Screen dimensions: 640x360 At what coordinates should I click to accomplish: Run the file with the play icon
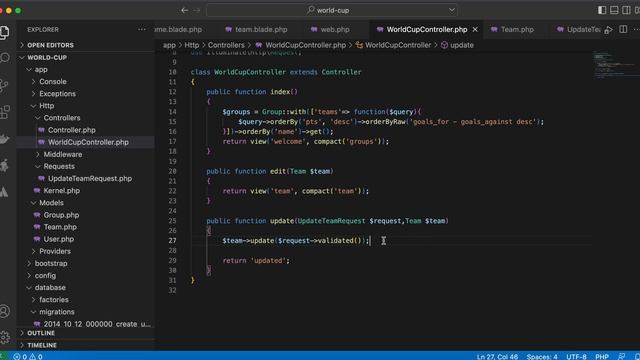pyautogui.click(x=609, y=29)
